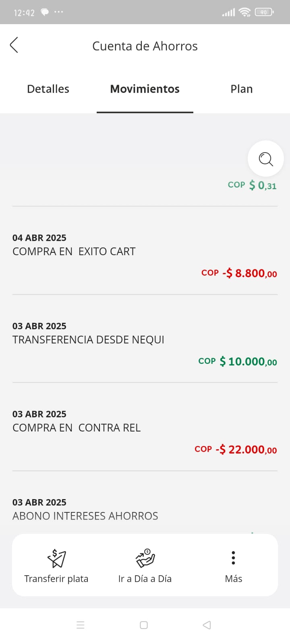Screen dimensions: 290x644
Task: Open the search magnifier button
Action: (265, 159)
